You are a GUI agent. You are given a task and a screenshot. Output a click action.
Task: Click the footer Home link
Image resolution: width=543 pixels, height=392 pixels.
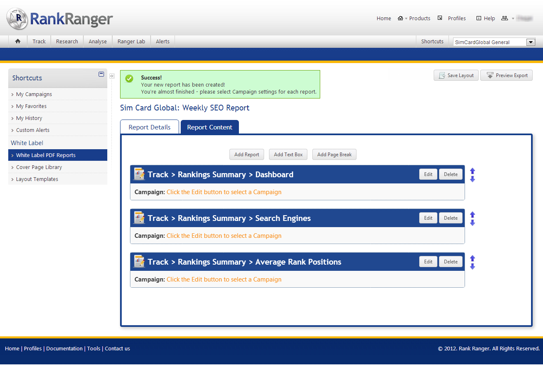(12, 349)
